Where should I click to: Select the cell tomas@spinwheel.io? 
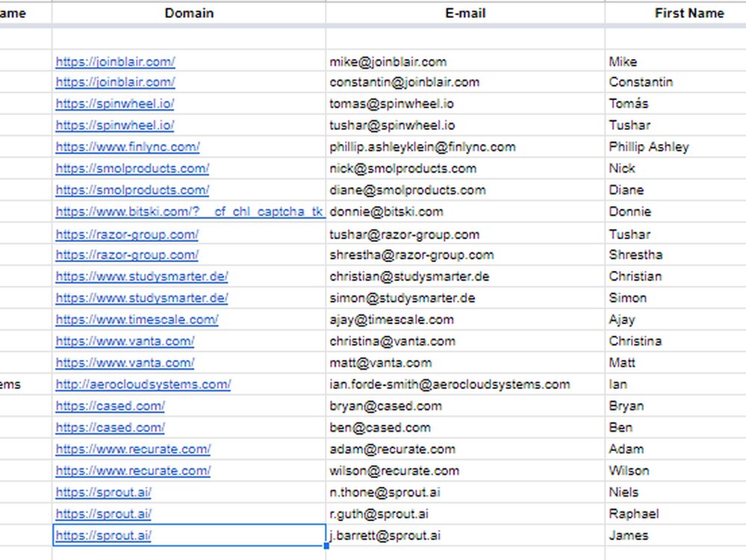pyautogui.click(x=465, y=104)
